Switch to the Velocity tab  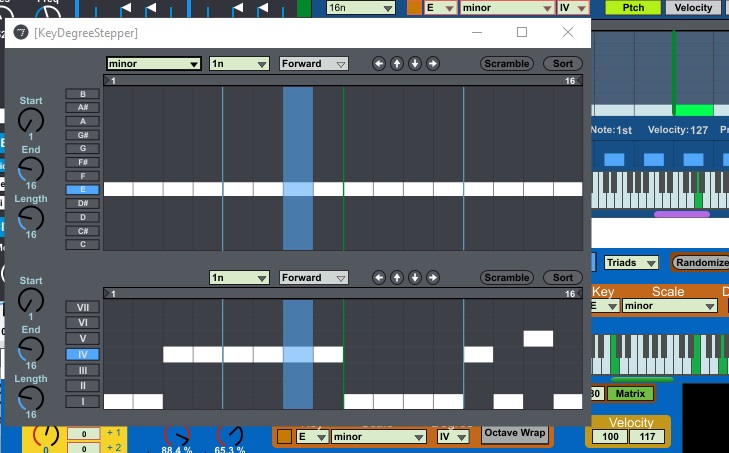pos(694,8)
